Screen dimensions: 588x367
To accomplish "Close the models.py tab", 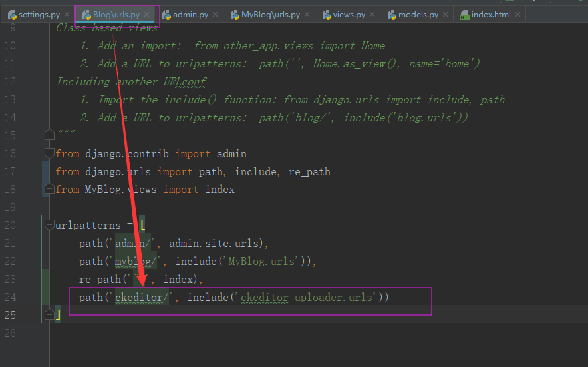I will 445,14.
